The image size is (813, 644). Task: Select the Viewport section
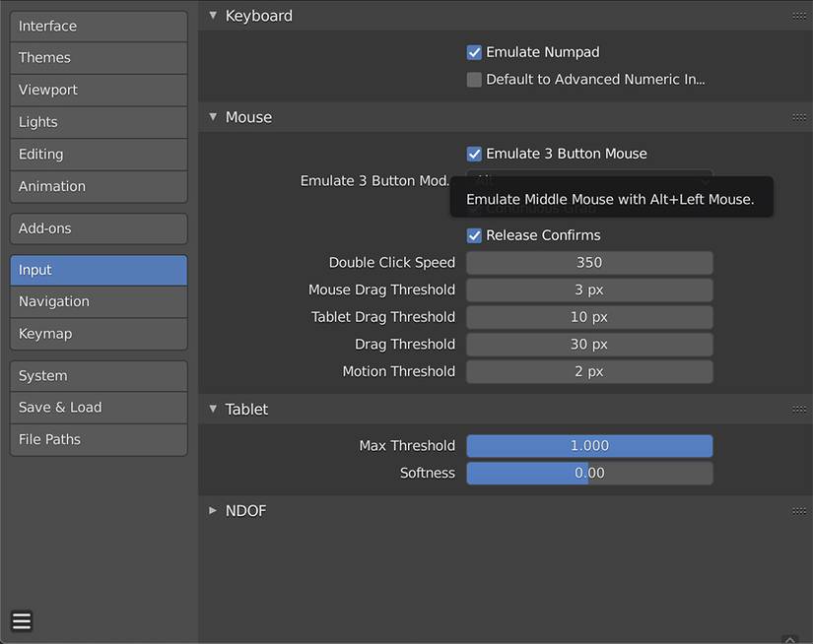click(x=98, y=90)
